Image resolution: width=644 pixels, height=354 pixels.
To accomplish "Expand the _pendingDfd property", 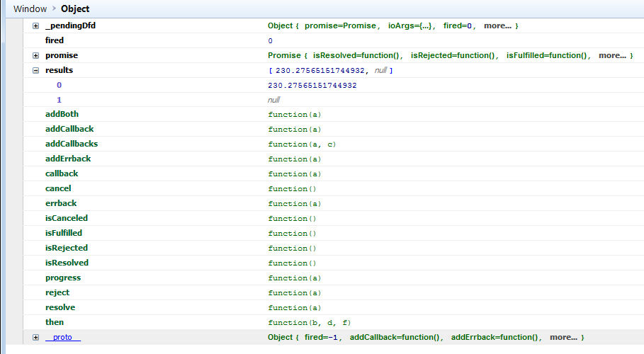I will [35, 26].
